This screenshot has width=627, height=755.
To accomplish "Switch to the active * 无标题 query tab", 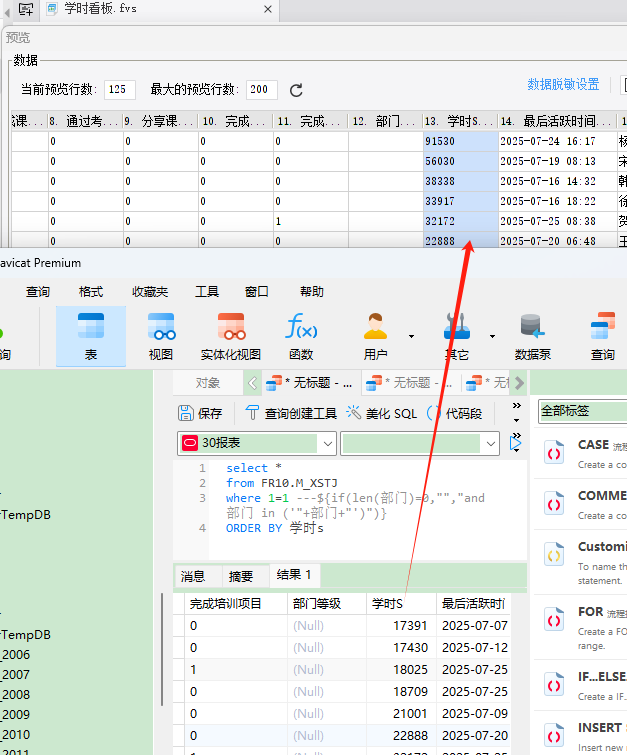I will (x=310, y=383).
